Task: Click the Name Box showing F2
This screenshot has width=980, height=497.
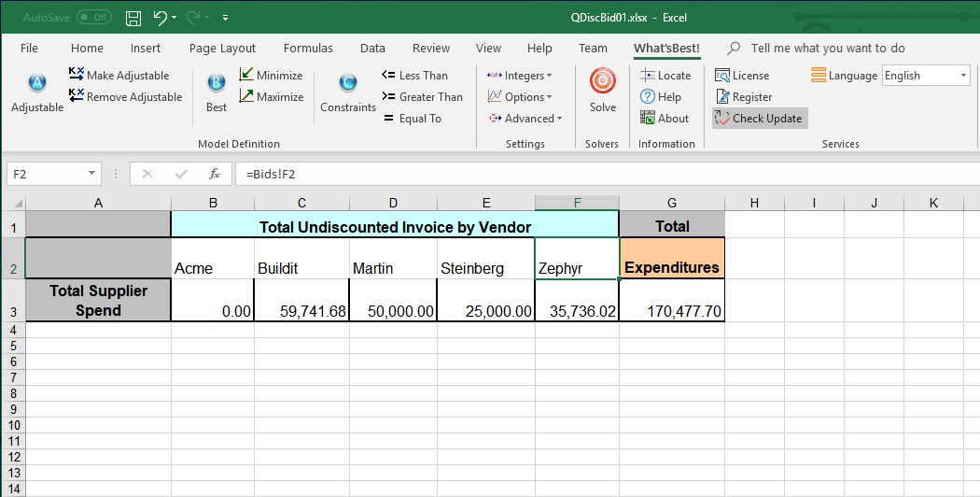Action: [46, 174]
